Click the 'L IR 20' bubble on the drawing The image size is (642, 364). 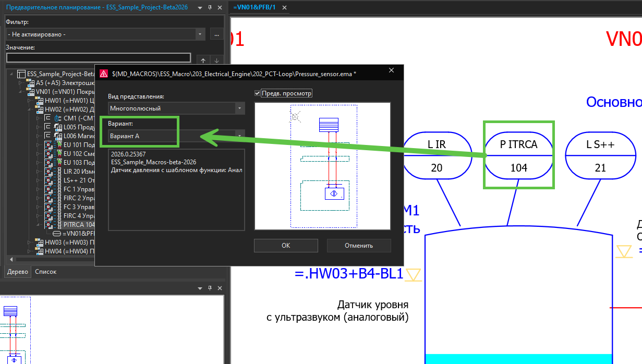(437, 155)
